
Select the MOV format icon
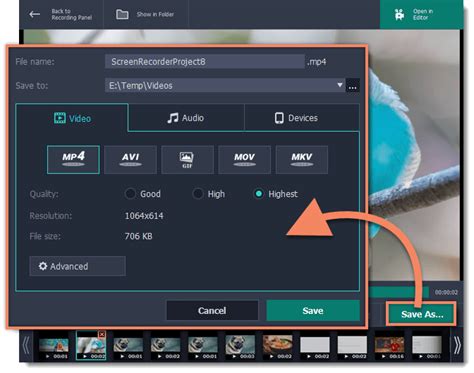coord(244,160)
